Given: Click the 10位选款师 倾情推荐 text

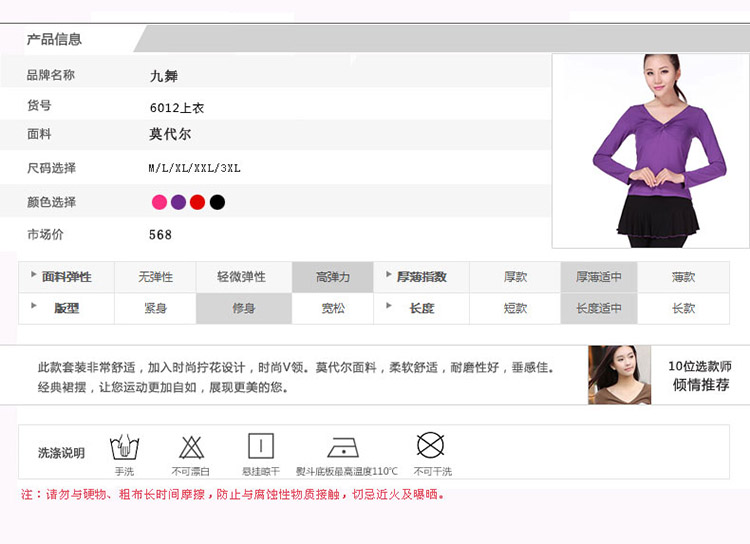Looking at the screenshot, I should [x=700, y=376].
